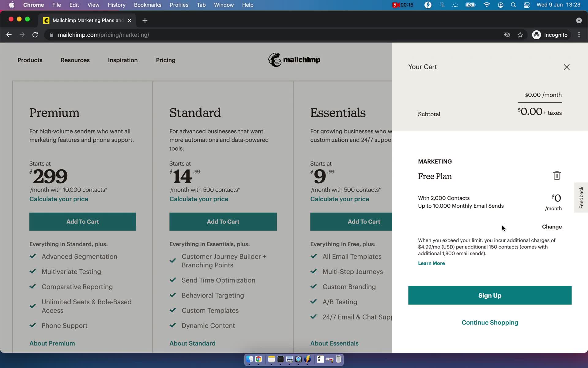
Task: Click the Mailchimp logo
Action: pos(294,60)
